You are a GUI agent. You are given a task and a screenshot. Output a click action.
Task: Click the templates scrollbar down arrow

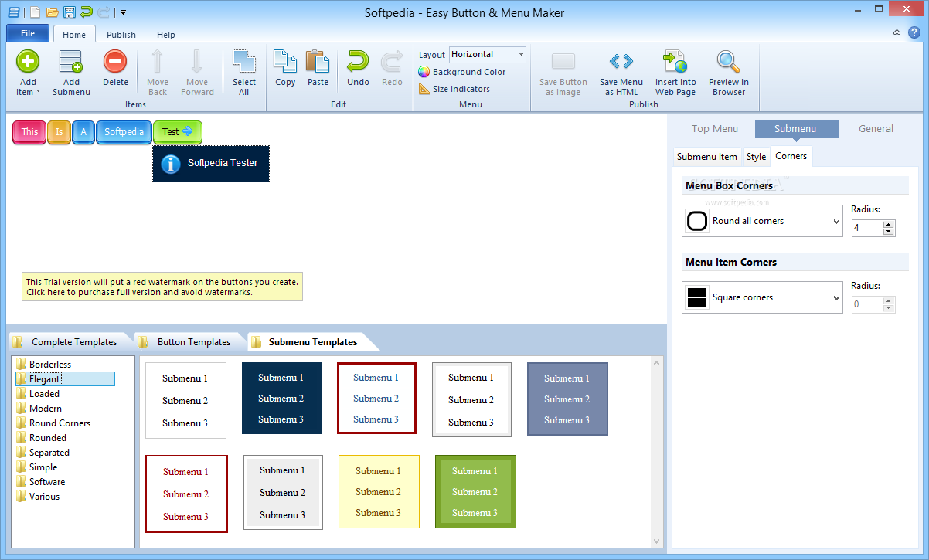(658, 541)
